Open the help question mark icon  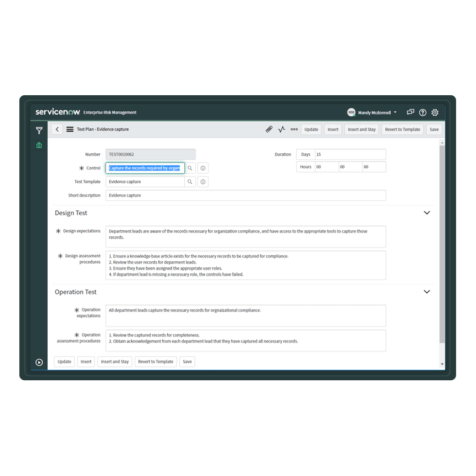click(422, 112)
